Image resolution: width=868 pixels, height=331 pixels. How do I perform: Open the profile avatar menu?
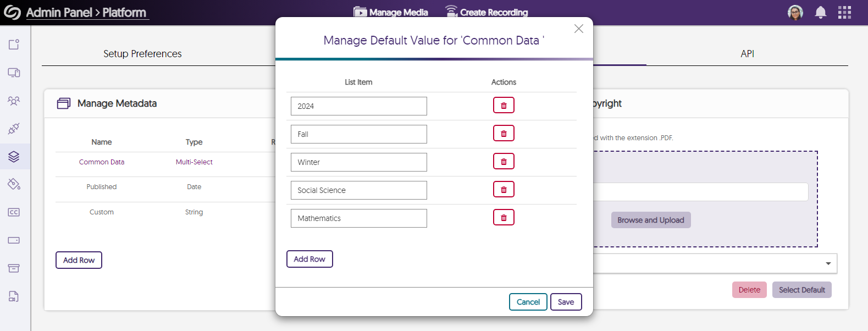click(795, 12)
